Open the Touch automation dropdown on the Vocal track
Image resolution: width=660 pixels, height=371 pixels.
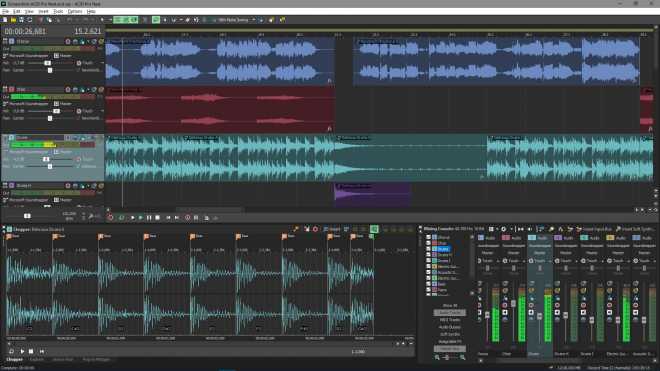tap(90, 63)
